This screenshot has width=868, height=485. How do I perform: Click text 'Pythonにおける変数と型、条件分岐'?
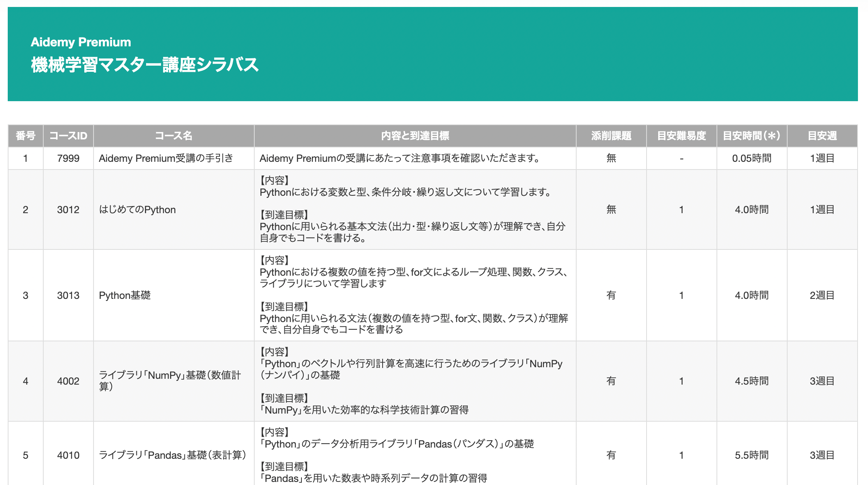(335, 192)
